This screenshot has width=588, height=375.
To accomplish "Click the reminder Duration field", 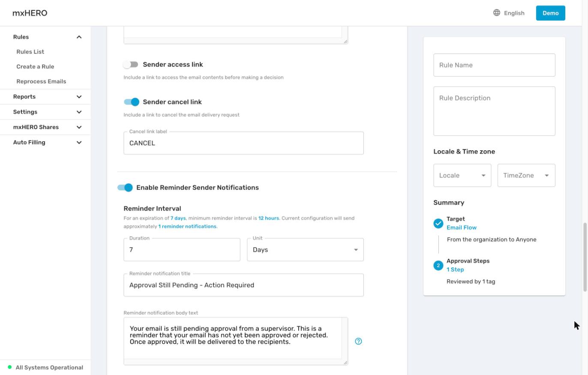I will (182, 250).
